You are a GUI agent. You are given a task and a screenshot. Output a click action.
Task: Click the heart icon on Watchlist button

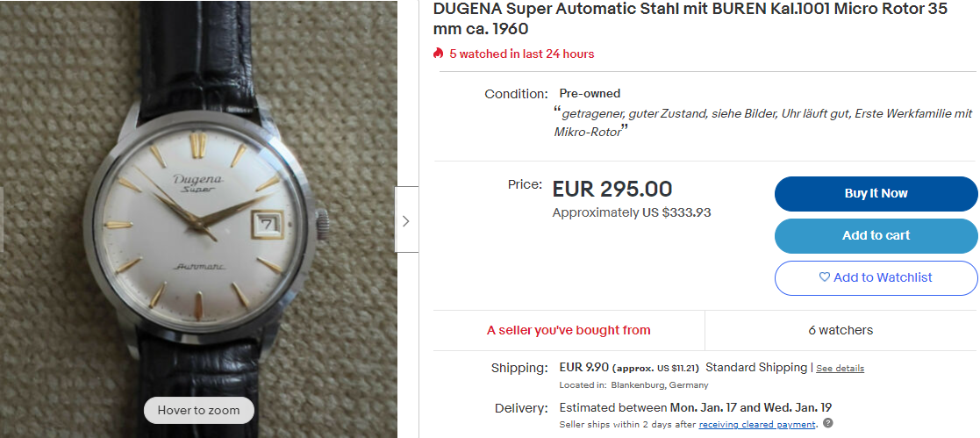825,277
